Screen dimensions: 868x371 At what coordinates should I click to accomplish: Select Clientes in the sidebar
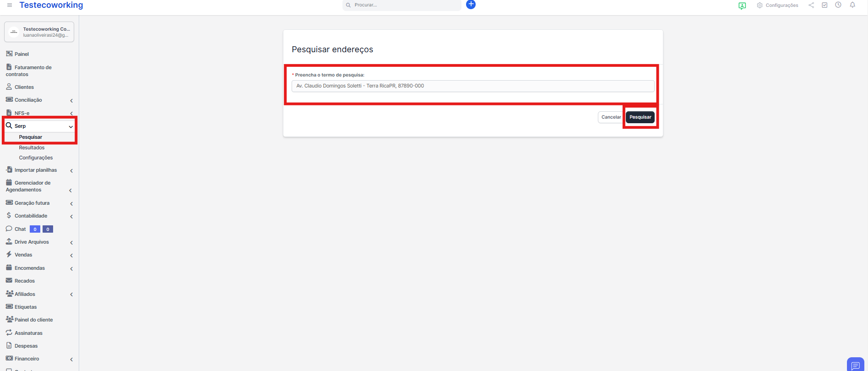click(24, 87)
